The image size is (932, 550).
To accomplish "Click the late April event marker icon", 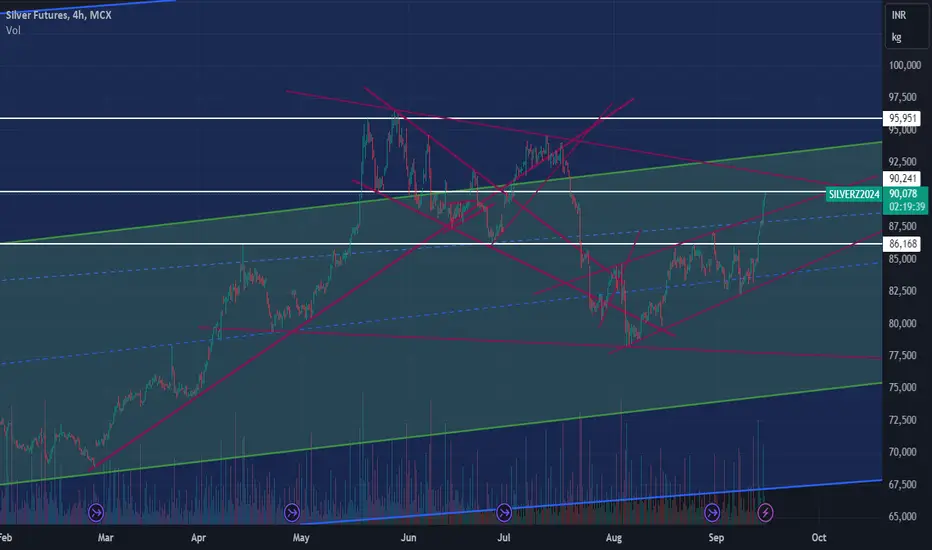I will pos(292,512).
